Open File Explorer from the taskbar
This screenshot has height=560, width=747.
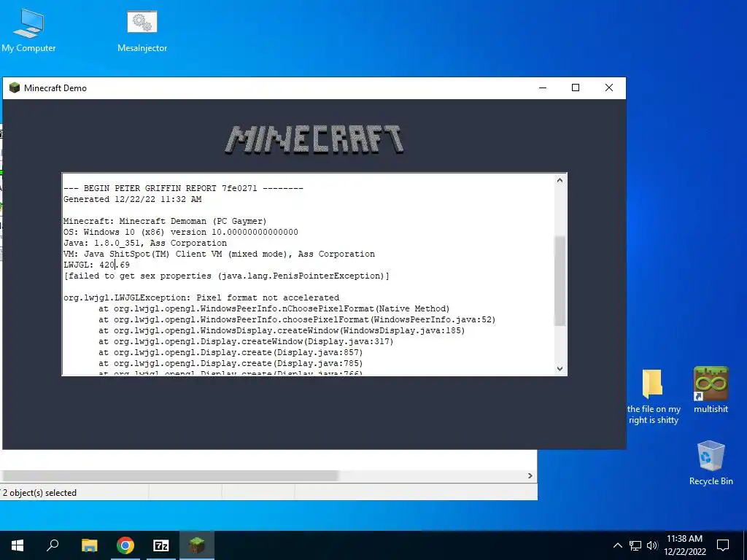89,545
